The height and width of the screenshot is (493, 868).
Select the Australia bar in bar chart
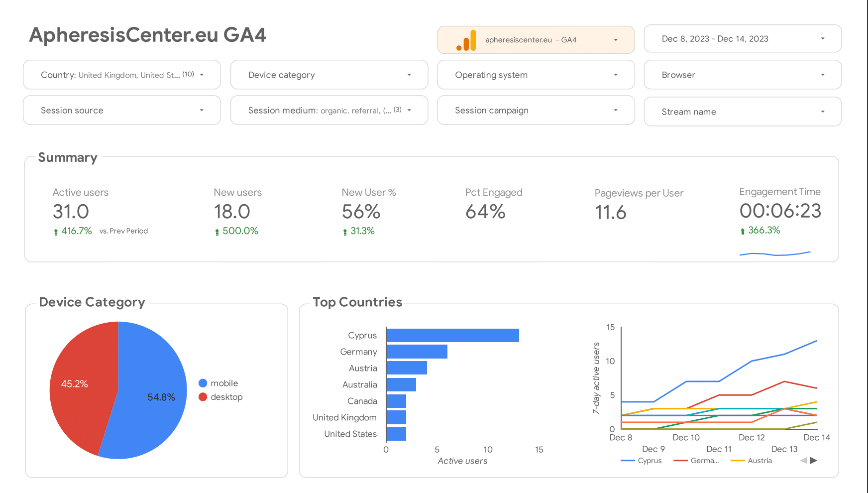[x=401, y=384]
